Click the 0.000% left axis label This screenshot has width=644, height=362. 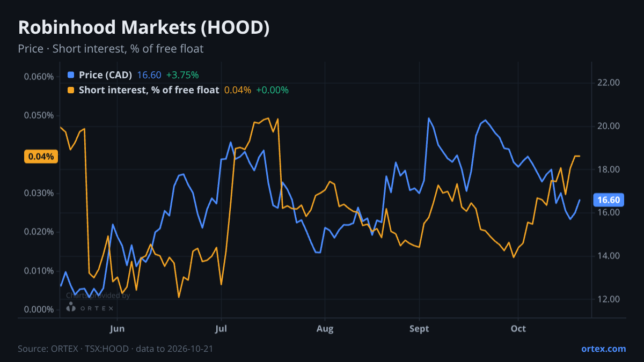coord(39,309)
